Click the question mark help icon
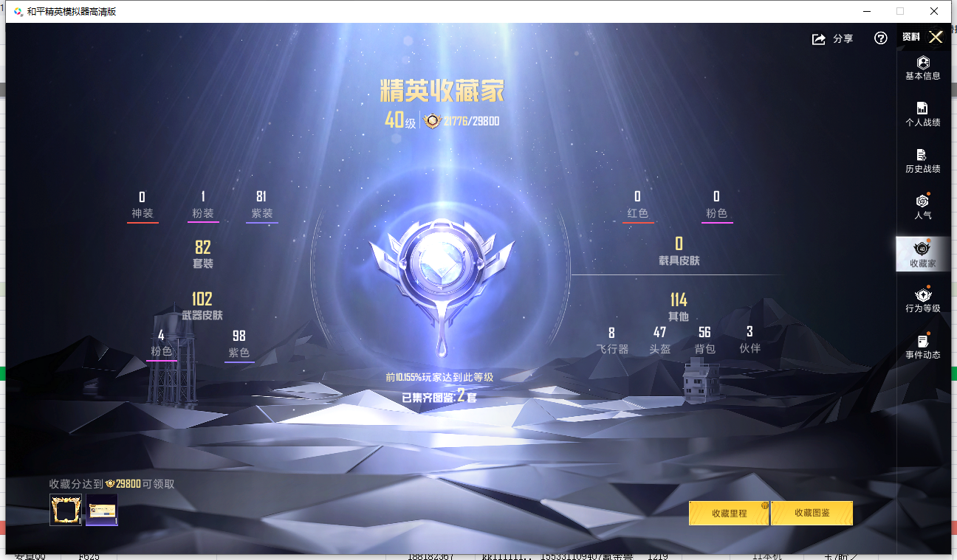The image size is (957, 560). point(880,38)
